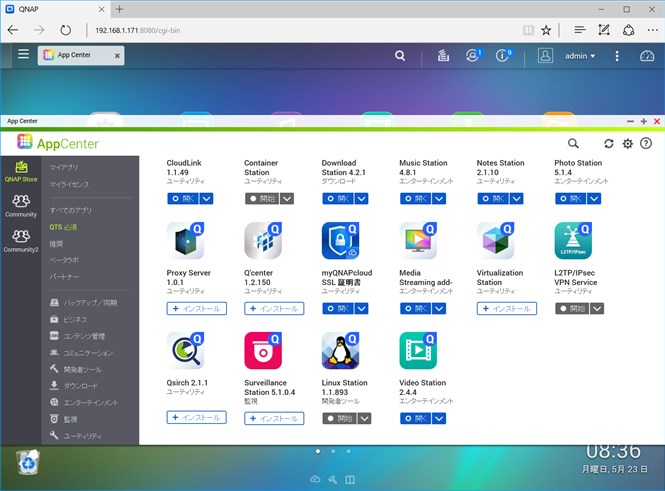Click the Qsirch app icon
Image resolution: width=665 pixels, height=491 pixels.
coord(185,351)
